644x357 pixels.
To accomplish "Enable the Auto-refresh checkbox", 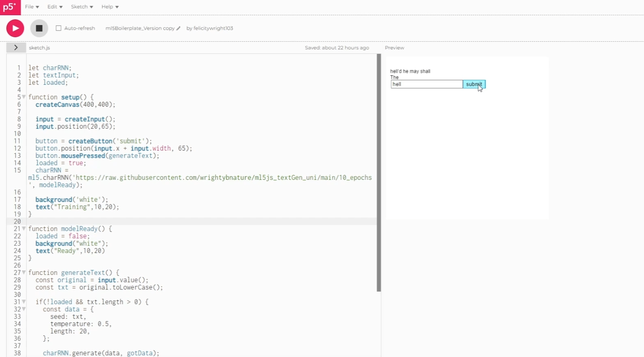I will 58,28.
